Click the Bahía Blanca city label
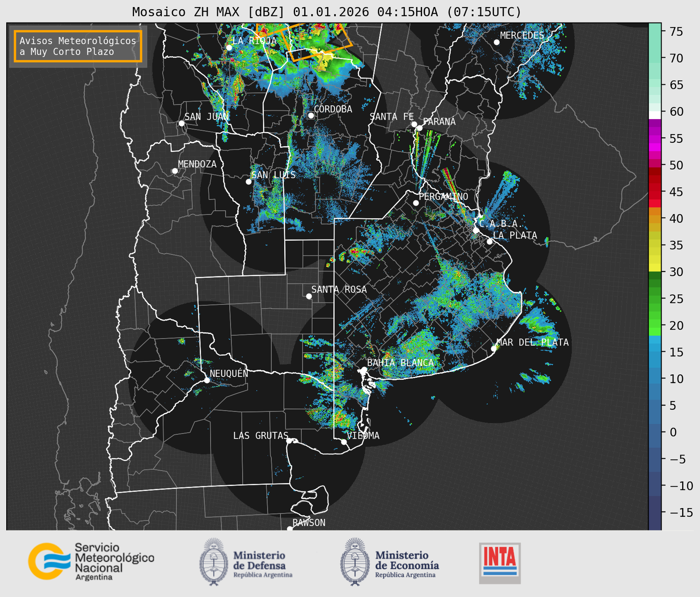This screenshot has height=597, width=700. point(400,362)
